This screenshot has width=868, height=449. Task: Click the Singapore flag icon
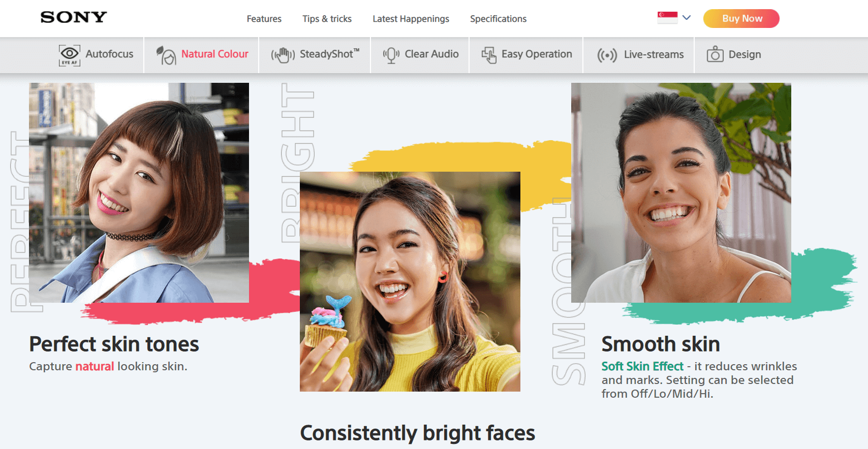coord(667,18)
